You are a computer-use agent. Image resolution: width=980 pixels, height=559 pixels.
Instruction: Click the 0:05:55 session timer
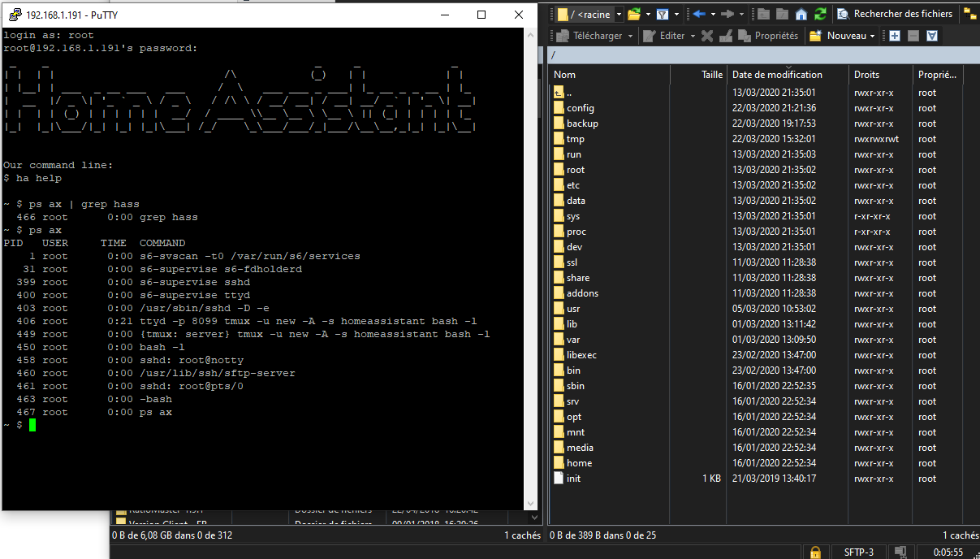tap(949, 552)
